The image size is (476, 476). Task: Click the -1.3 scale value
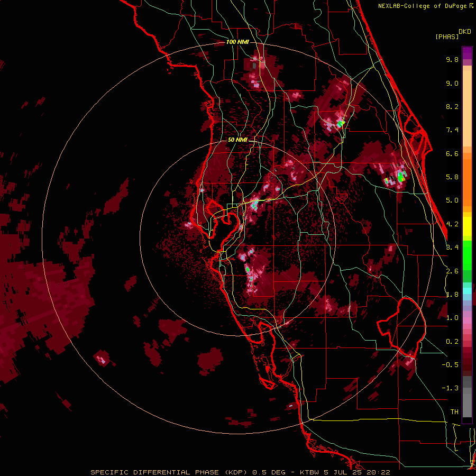tap(450, 388)
